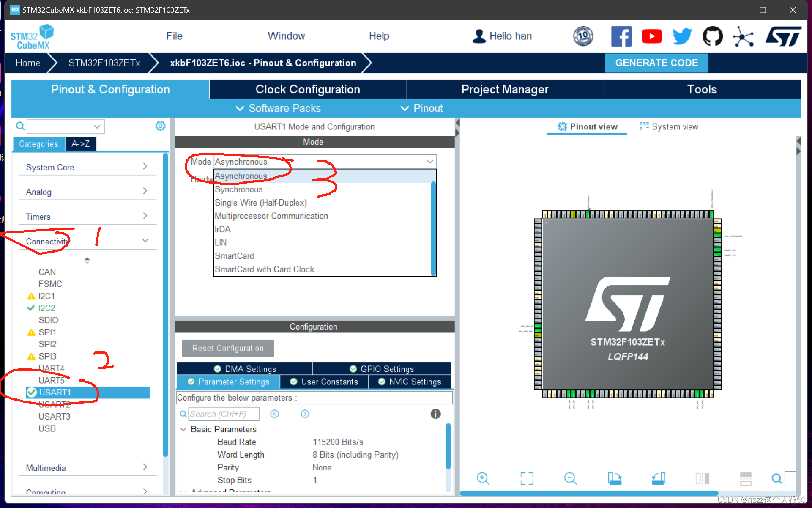Click search icon beside parameter search field

(183, 414)
